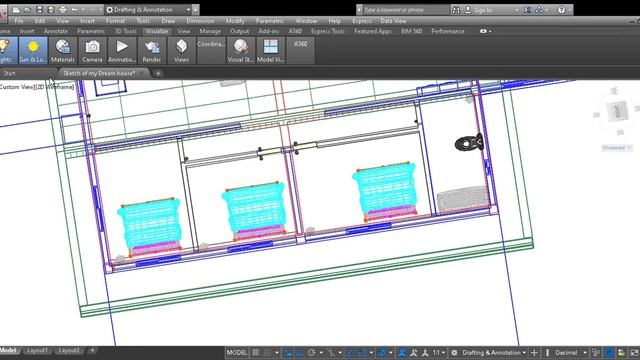Click the isolate objects icon in status bar
This screenshot has height=360, width=640.
pos(621,353)
